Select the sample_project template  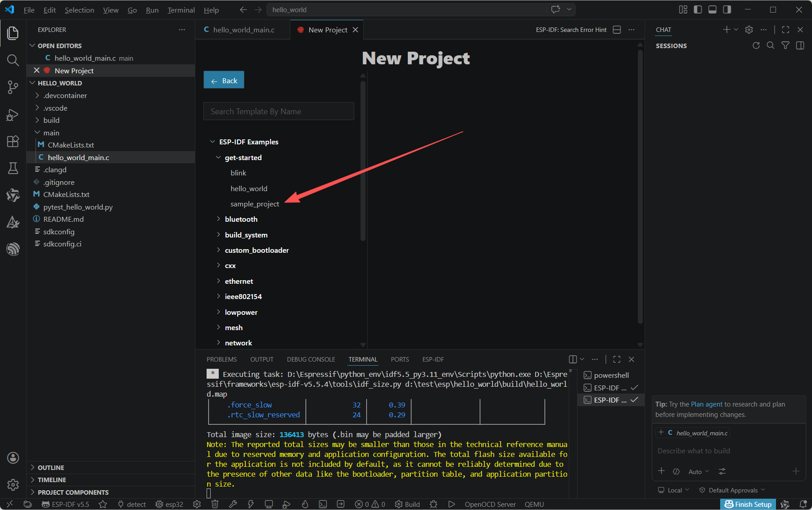255,204
